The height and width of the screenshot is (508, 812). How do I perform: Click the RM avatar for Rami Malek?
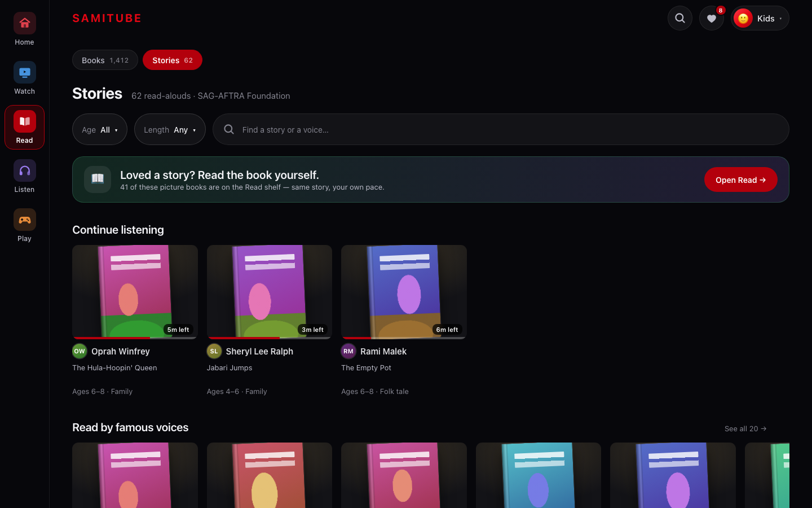[348, 351]
